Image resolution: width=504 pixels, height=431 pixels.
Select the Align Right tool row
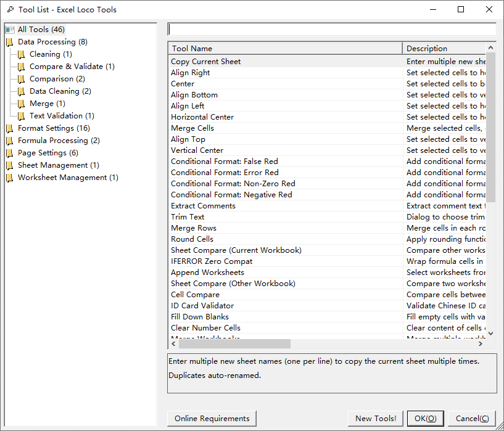327,73
